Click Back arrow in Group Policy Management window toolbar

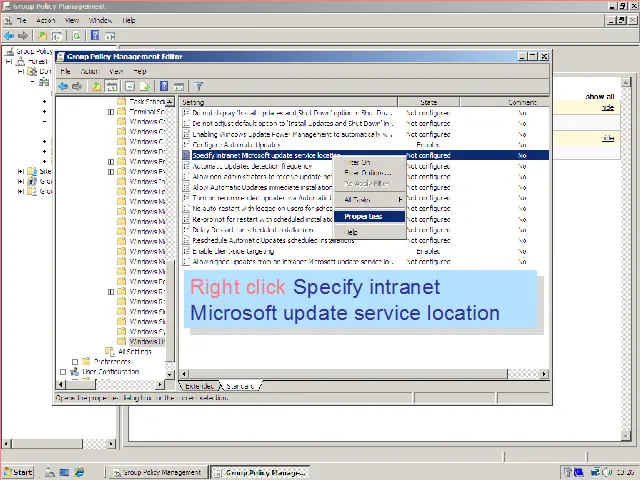9,36
